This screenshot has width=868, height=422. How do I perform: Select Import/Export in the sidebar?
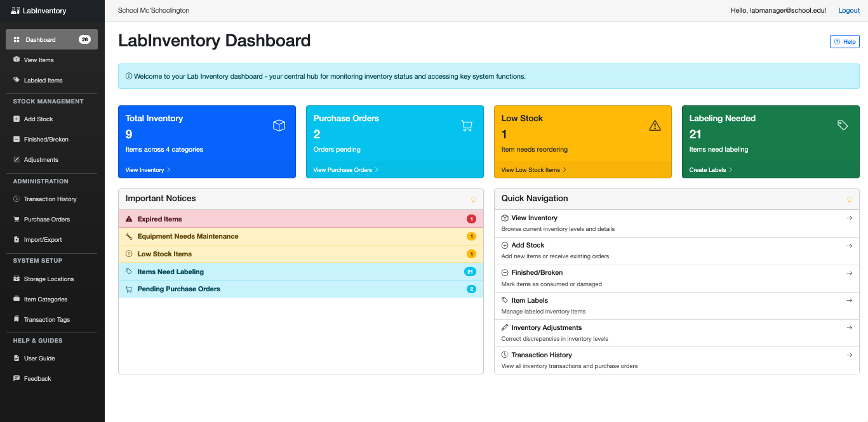pyautogui.click(x=43, y=240)
